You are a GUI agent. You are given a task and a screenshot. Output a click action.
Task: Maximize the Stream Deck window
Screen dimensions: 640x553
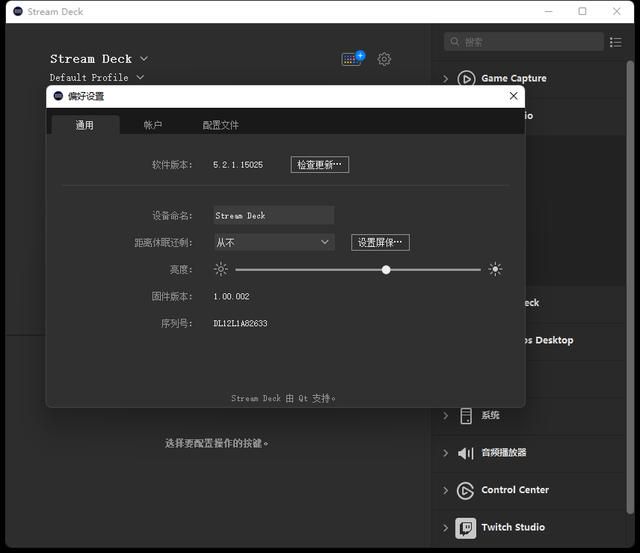tap(582, 11)
